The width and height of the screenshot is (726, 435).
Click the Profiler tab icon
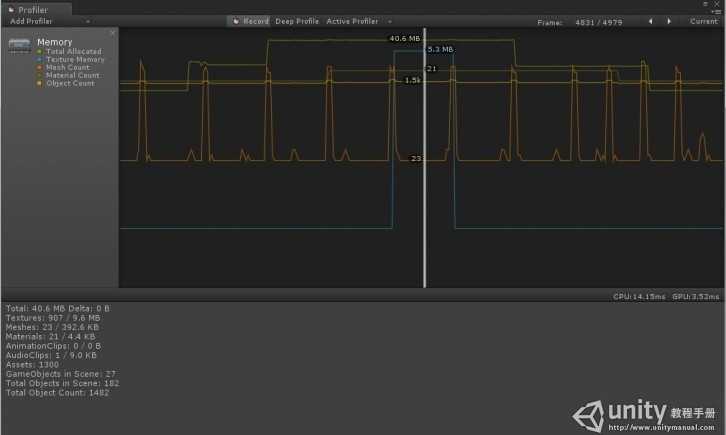pyautogui.click(x=11, y=10)
